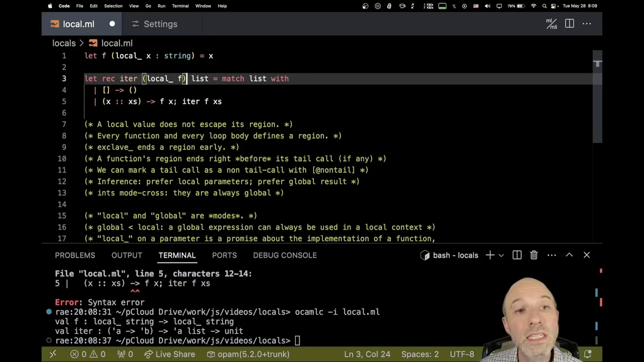
Task: Go to line via Ln 3, Col 24
Action: pos(367,354)
